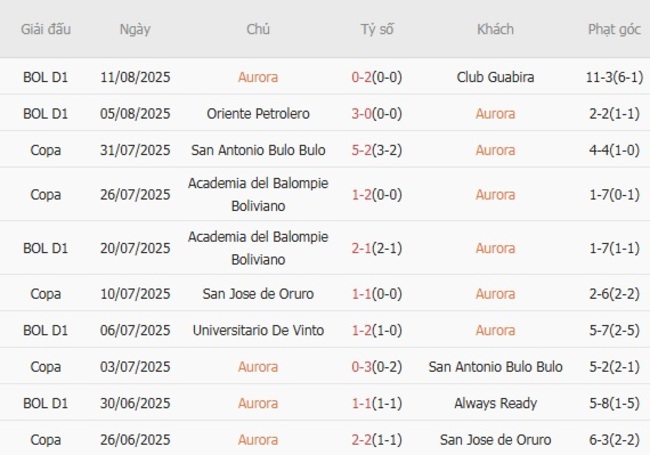Select the 11-3(6-1) corner kicks cell

(x=614, y=77)
